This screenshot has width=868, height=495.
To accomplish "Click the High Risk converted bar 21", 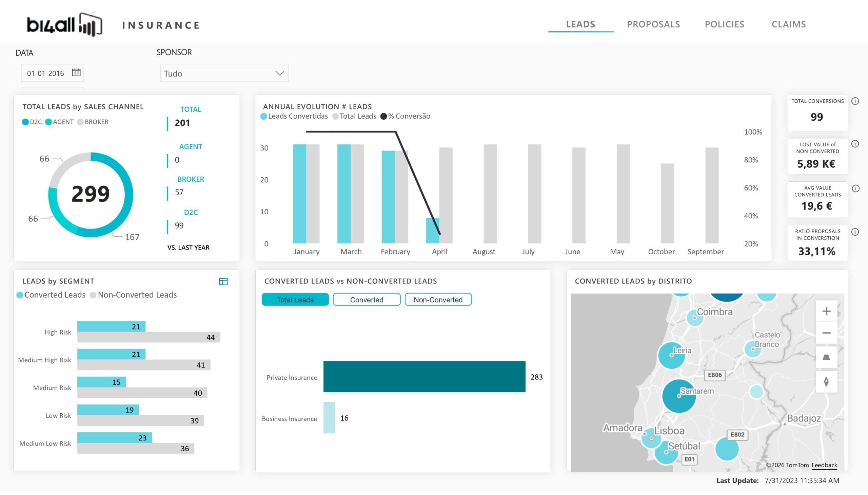I will [111, 326].
